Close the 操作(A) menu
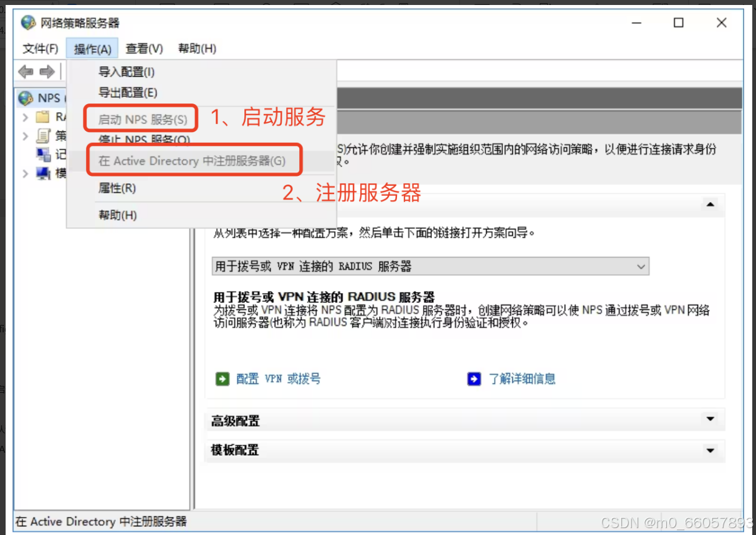 click(x=92, y=49)
